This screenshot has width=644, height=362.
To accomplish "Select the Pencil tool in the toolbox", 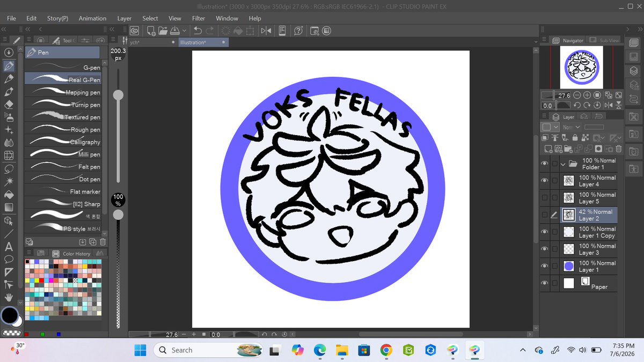I will point(9,79).
